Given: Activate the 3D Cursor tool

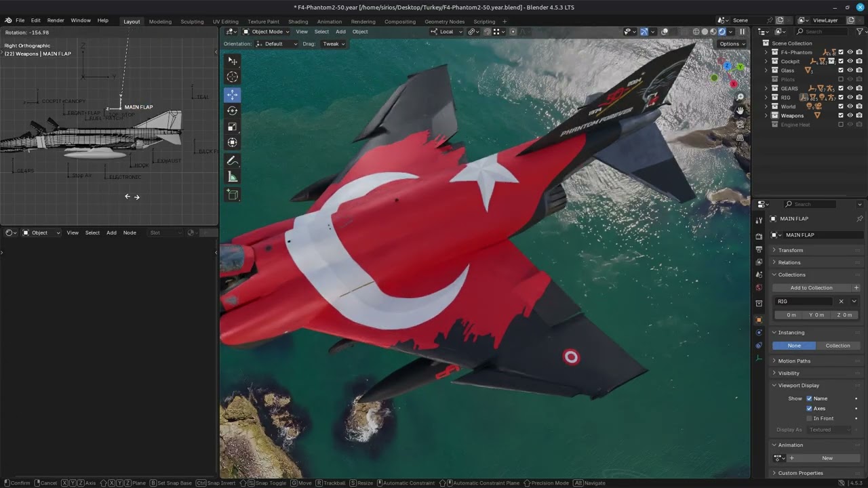Looking at the screenshot, I should coord(233,77).
